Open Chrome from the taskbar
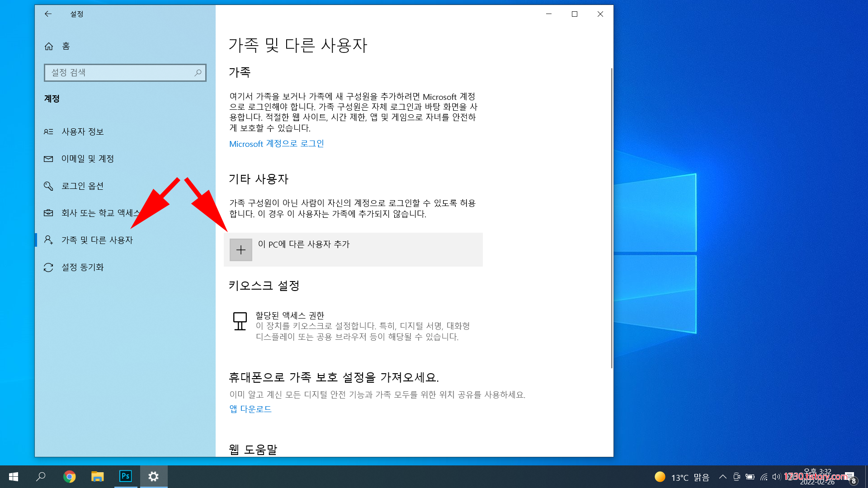 [x=69, y=476]
